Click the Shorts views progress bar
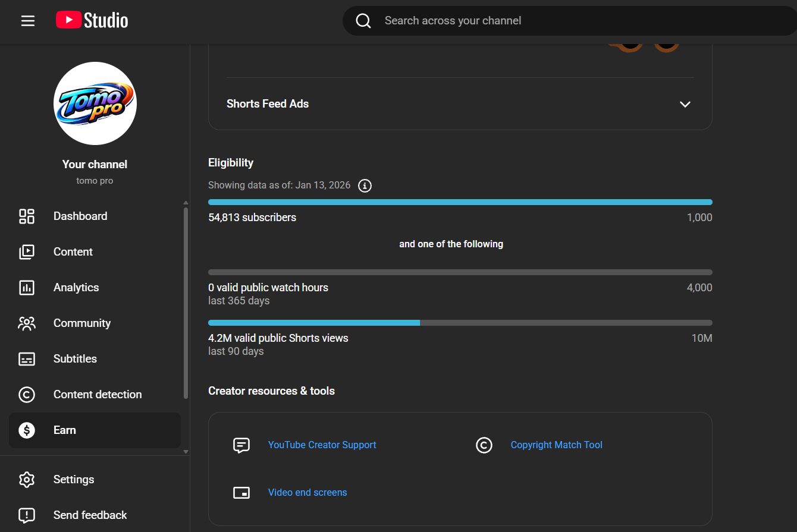 (x=460, y=323)
